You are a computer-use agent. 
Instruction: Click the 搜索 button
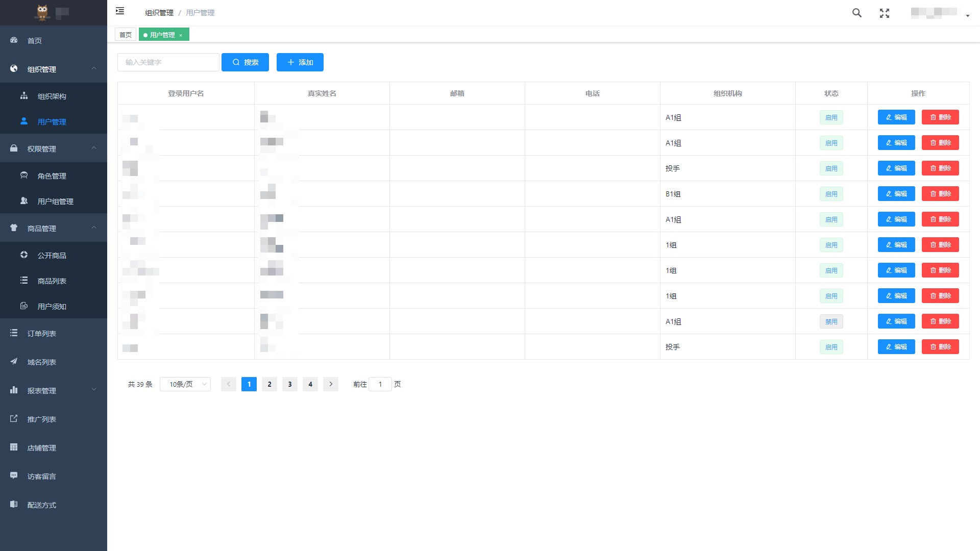245,62
